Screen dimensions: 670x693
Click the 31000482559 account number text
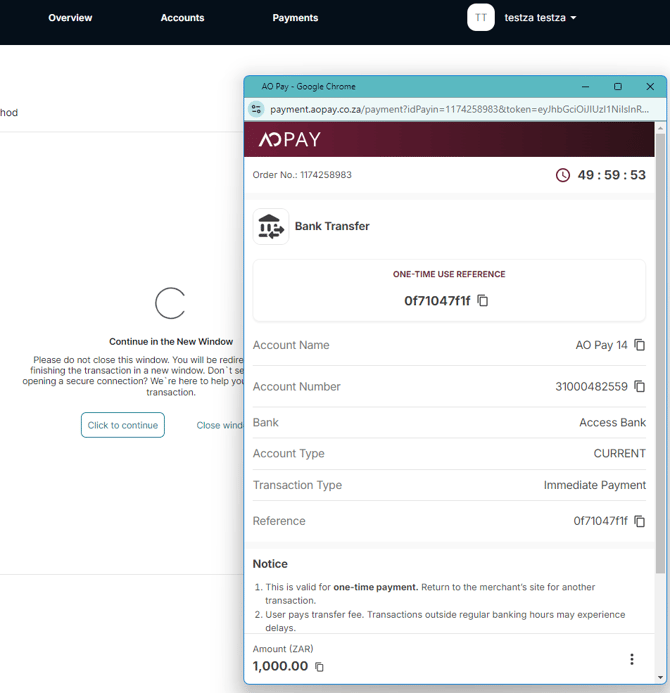click(x=591, y=387)
